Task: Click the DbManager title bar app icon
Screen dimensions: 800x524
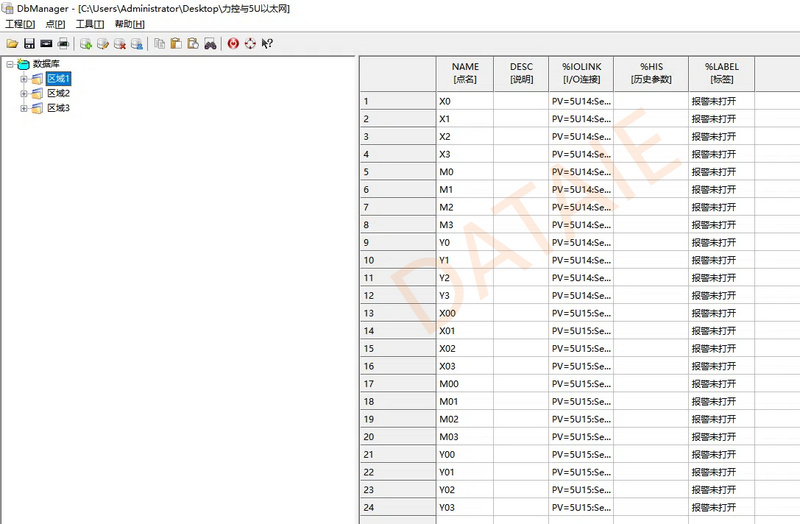Action: click(8, 8)
